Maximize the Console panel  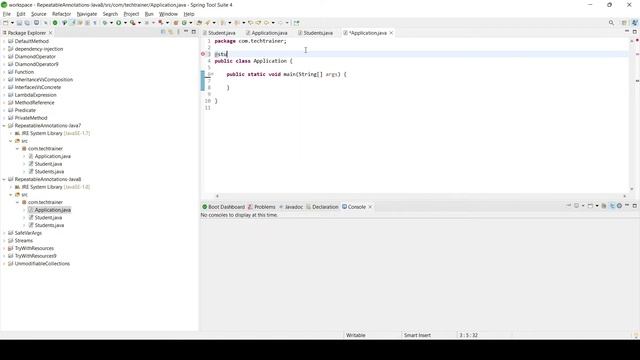point(634,206)
